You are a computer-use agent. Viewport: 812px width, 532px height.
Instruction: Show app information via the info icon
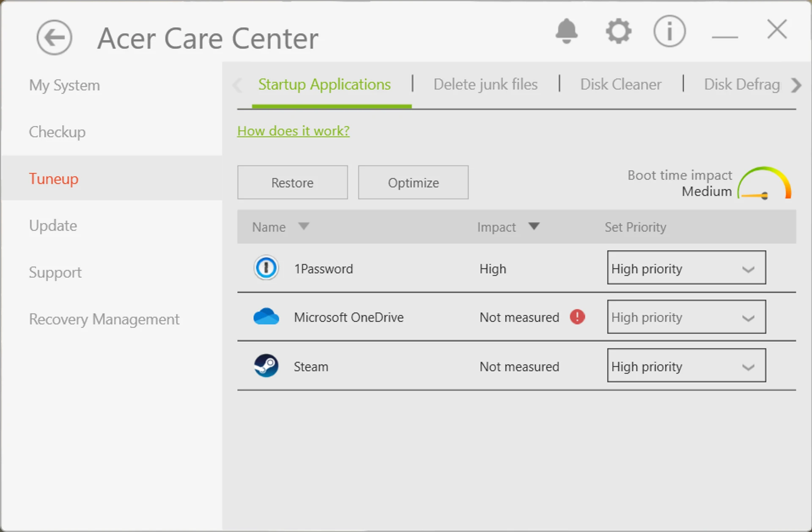coord(669,31)
